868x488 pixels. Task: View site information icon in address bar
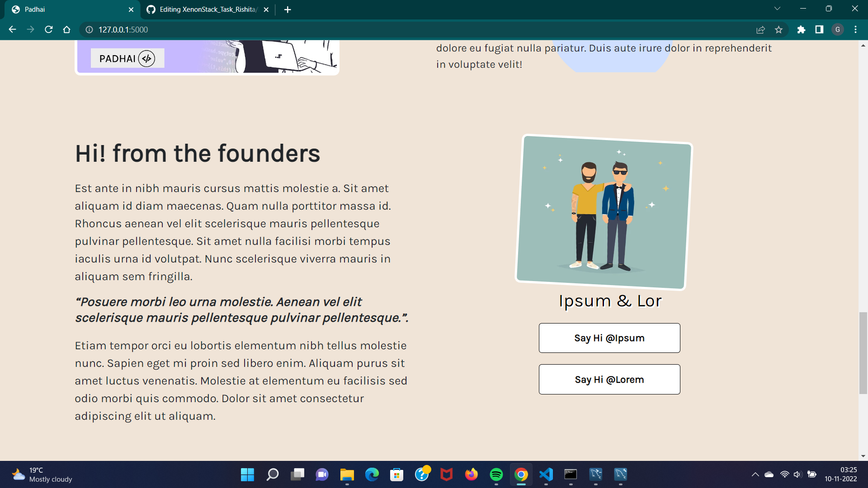[90, 29]
